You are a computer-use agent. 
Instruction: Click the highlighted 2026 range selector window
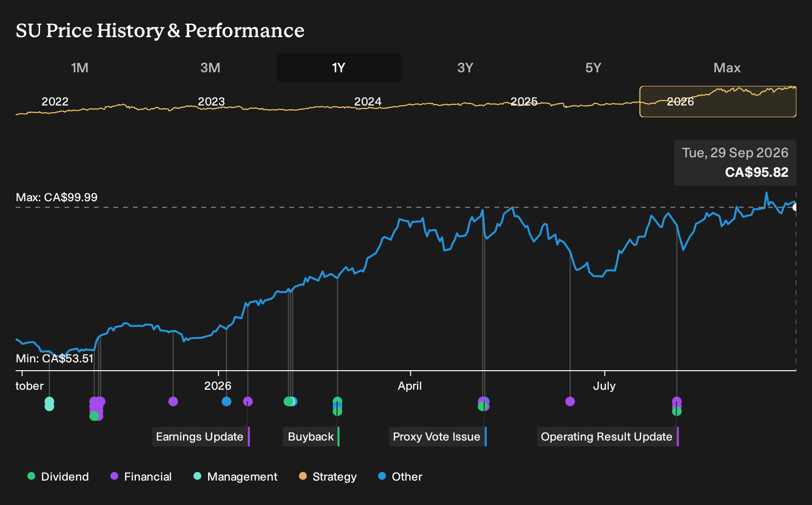click(718, 102)
